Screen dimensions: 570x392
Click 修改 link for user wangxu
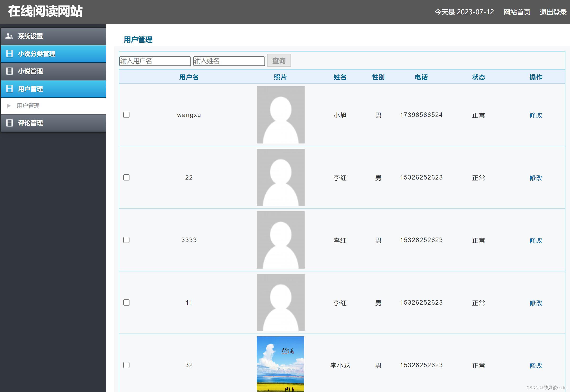[x=536, y=115]
